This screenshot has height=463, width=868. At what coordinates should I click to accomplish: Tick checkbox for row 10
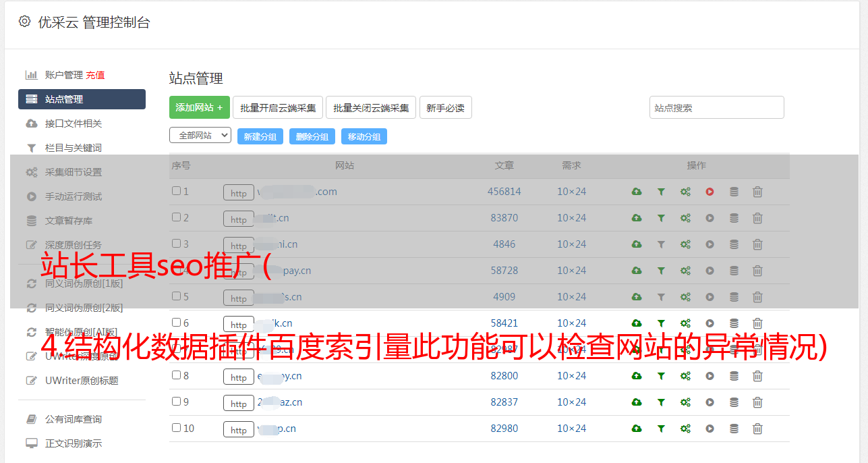(176, 428)
